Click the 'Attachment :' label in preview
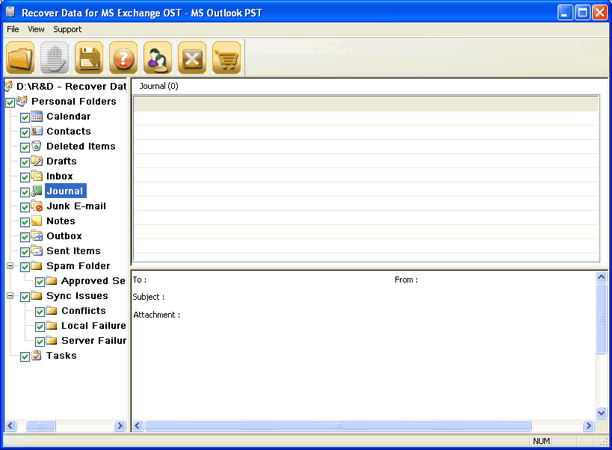This screenshot has height=450, width=612. pos(157,315)
